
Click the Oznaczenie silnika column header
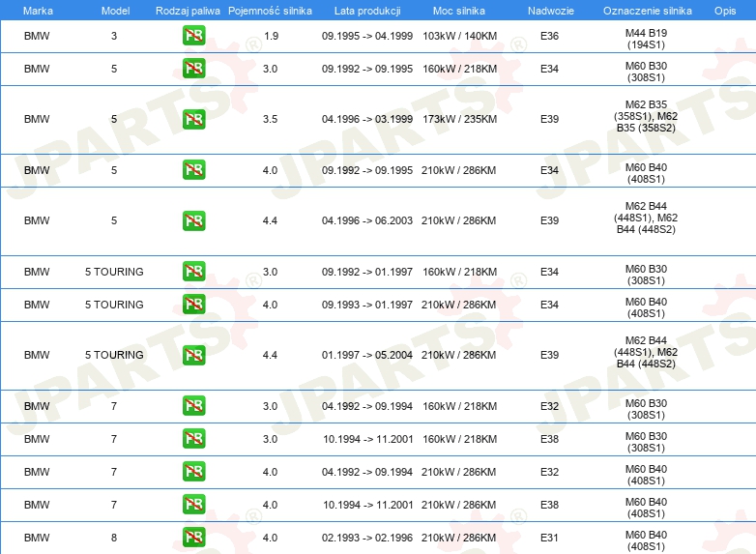648,11
